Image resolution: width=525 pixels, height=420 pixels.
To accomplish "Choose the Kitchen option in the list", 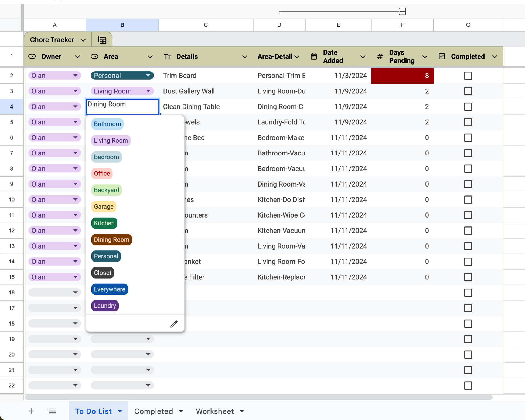I will [104, 223].
